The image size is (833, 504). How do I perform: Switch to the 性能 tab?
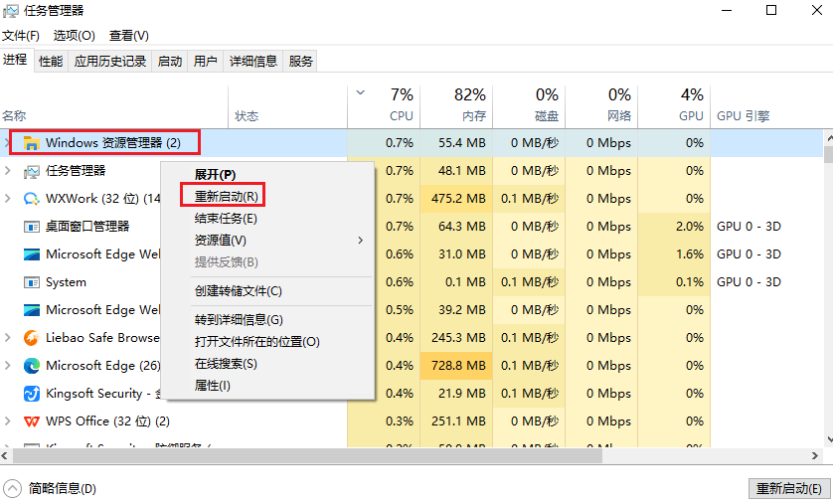coord(51,61)
